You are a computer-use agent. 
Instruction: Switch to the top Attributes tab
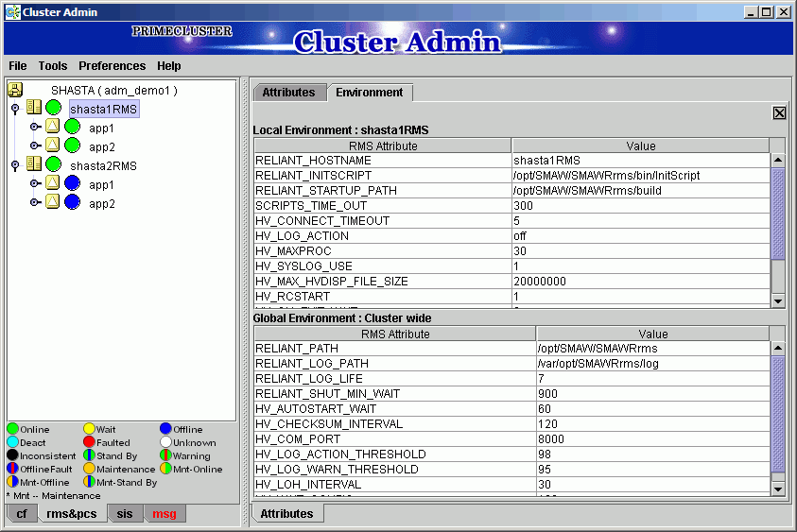[288, 93]
